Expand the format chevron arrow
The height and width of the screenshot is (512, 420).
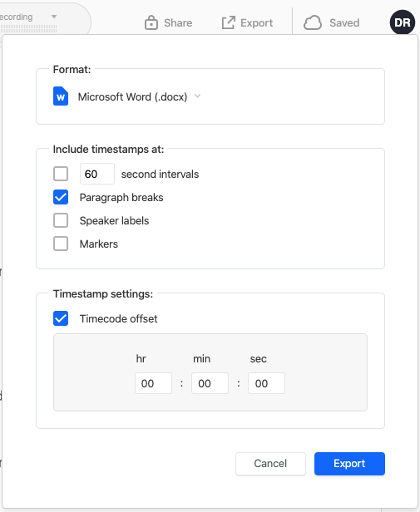coord(197,96)
